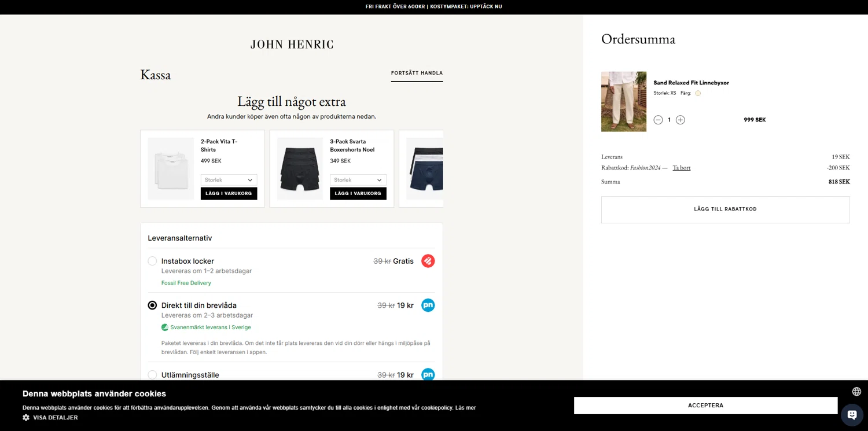This screenshot has width=868, height=431.
Task: Click the 2-Pack Vita T-Shirts title
Action: click(x=219, y=145)
